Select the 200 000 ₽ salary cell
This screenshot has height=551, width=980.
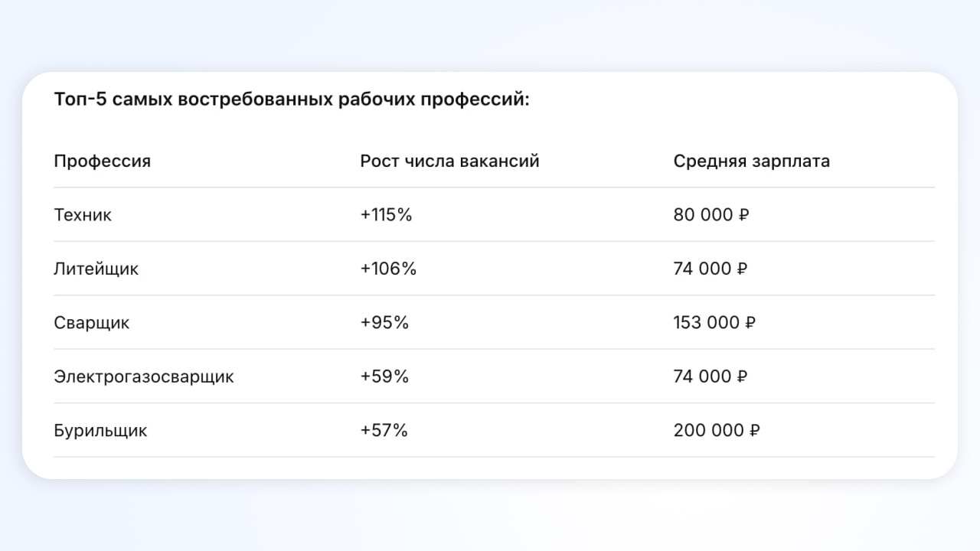point(717,431)
